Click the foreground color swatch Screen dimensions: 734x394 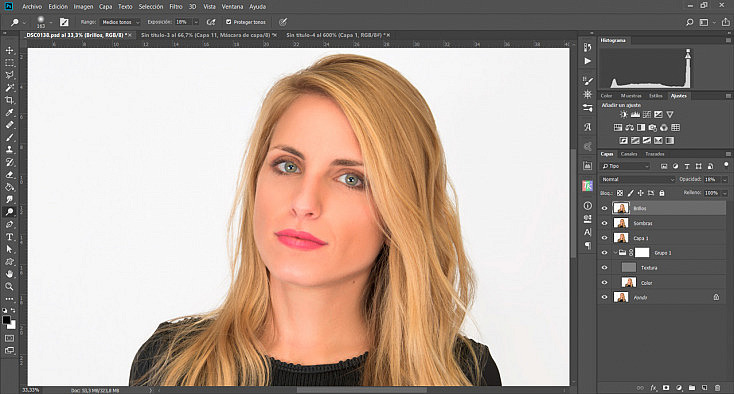(7, 320)
